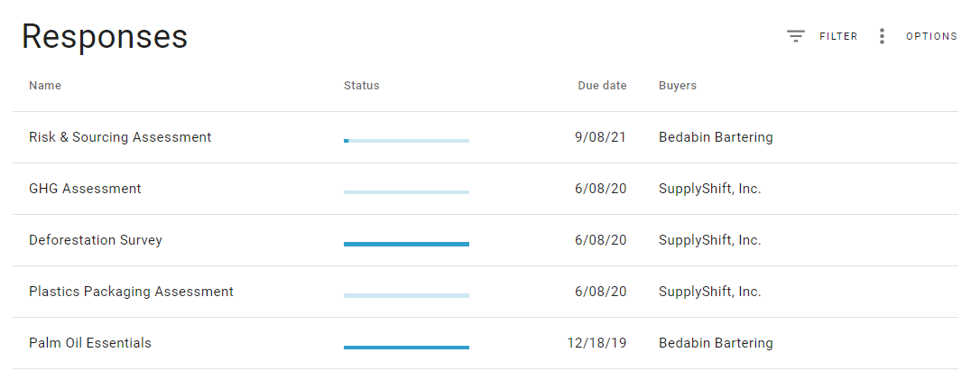Sort by the Status column header

361,86
